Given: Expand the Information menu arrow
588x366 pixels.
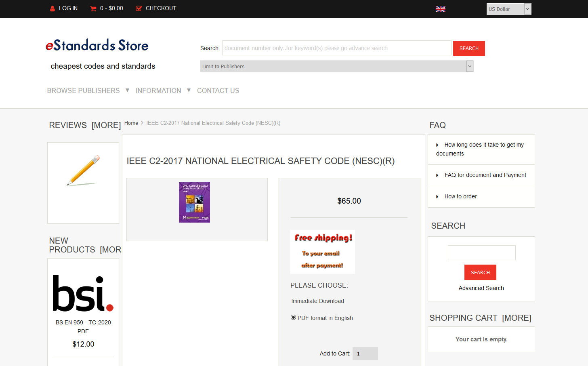Looking at the screenshot, I should 189,90.
